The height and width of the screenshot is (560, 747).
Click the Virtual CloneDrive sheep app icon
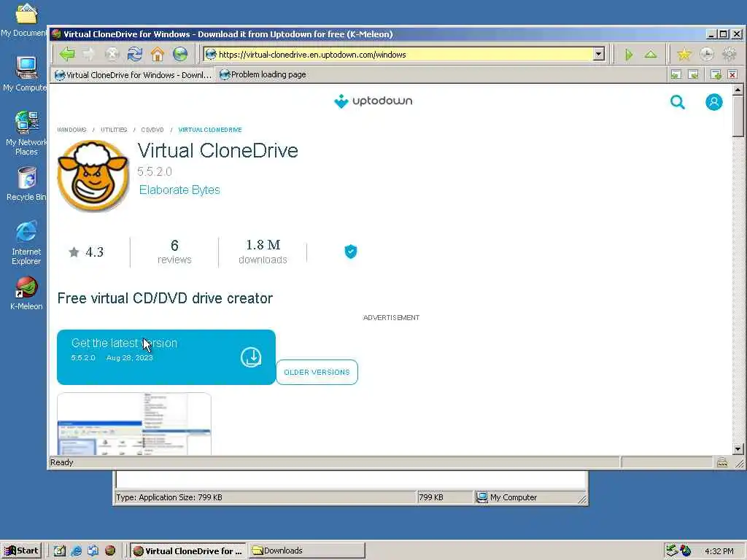(x=93, y=176)
